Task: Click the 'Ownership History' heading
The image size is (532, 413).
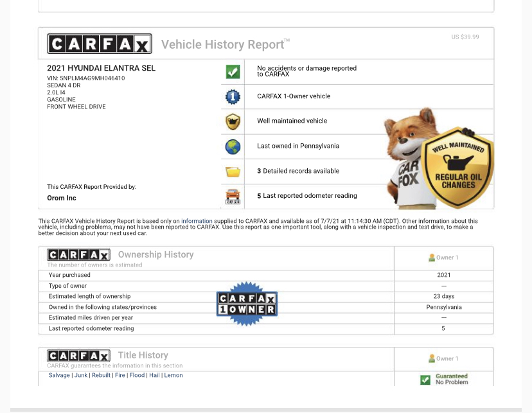Action: tap(155, 254)
